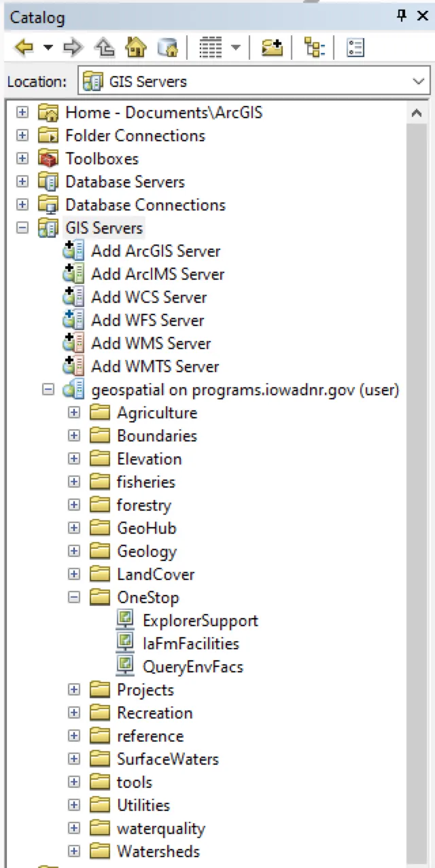Toggle auto-hide pin on Catalog panel
The image size is (435, 868).
pos(402,16)
